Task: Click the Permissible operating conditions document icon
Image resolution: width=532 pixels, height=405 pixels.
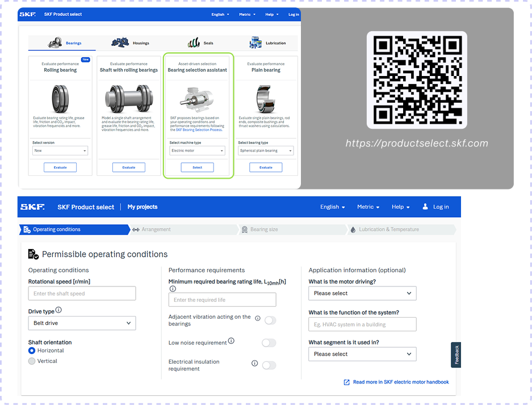Action: tap(33, 254)
